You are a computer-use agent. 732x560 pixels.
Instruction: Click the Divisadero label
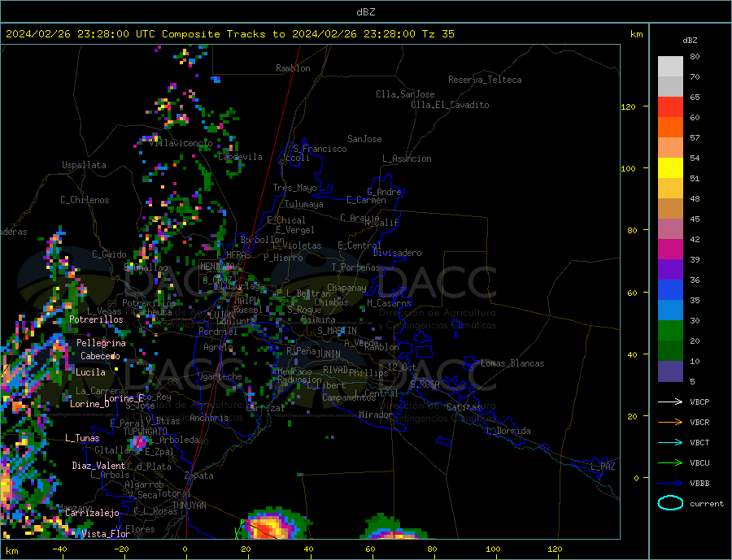397,253
